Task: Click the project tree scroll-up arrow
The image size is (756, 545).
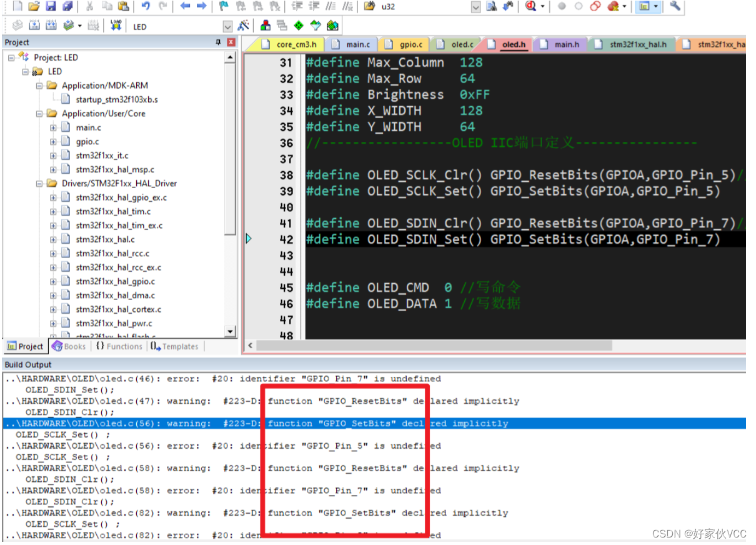Action: (231, 57)
